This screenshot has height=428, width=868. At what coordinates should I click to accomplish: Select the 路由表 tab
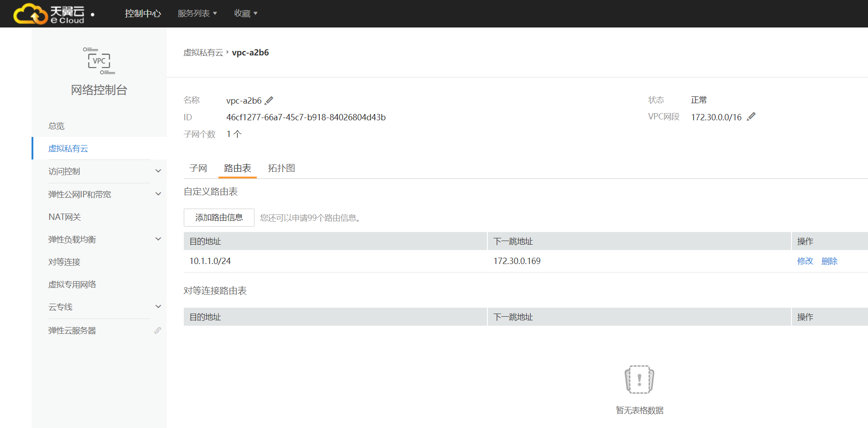click(237, 168)
